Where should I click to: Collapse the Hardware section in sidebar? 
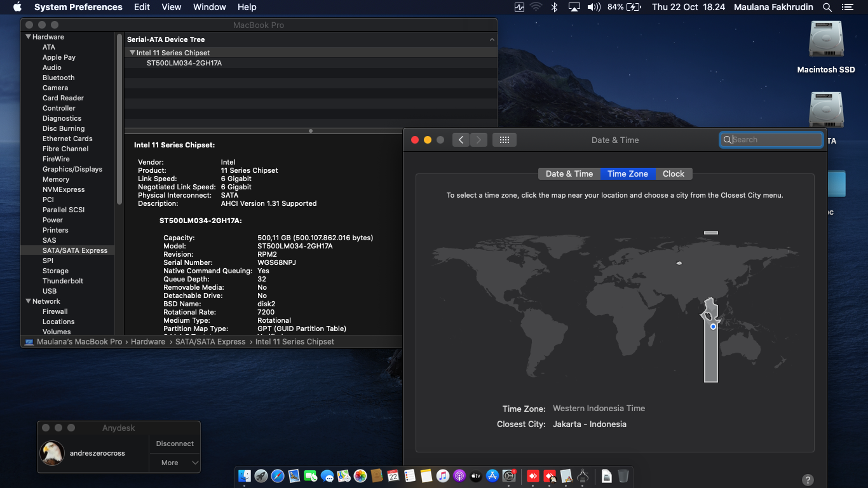[x=29, y=37]
